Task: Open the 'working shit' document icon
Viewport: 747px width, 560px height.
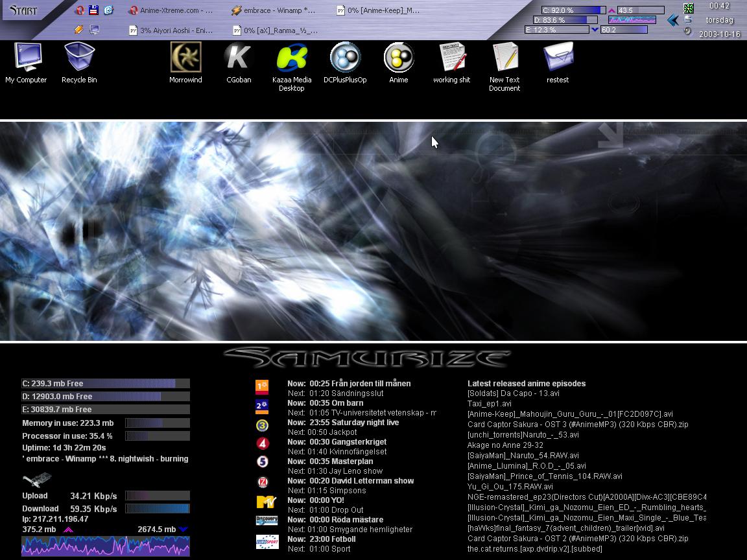Action: [x=451, y=58]
